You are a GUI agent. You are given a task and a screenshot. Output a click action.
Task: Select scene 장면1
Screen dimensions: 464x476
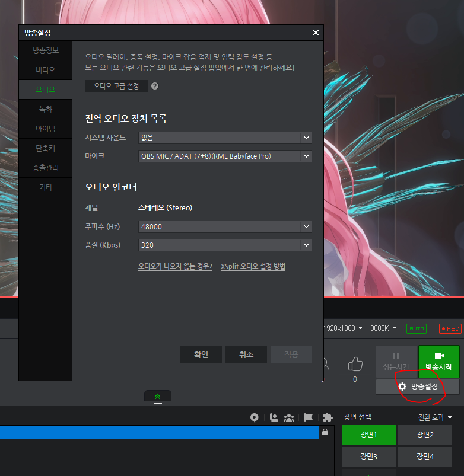point(368,435)
